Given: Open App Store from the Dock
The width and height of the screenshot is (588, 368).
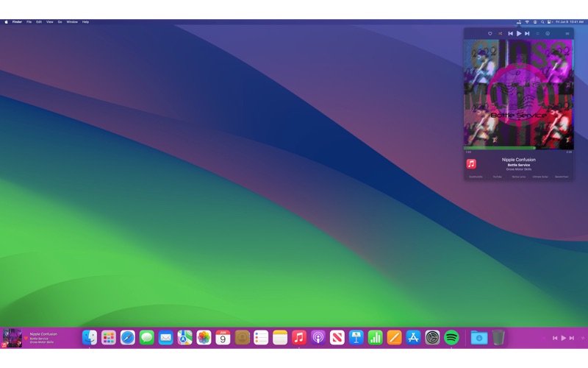Looking at the screenshot, I should coord(413,337).
